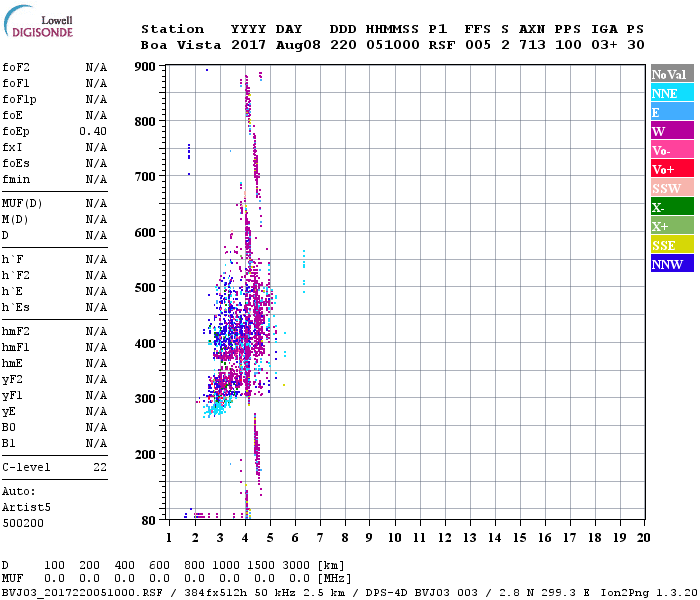Viewport: 700px width, 600px height.
Task: Click the 900 km height axis label
Action: click(x=145, y=67)
